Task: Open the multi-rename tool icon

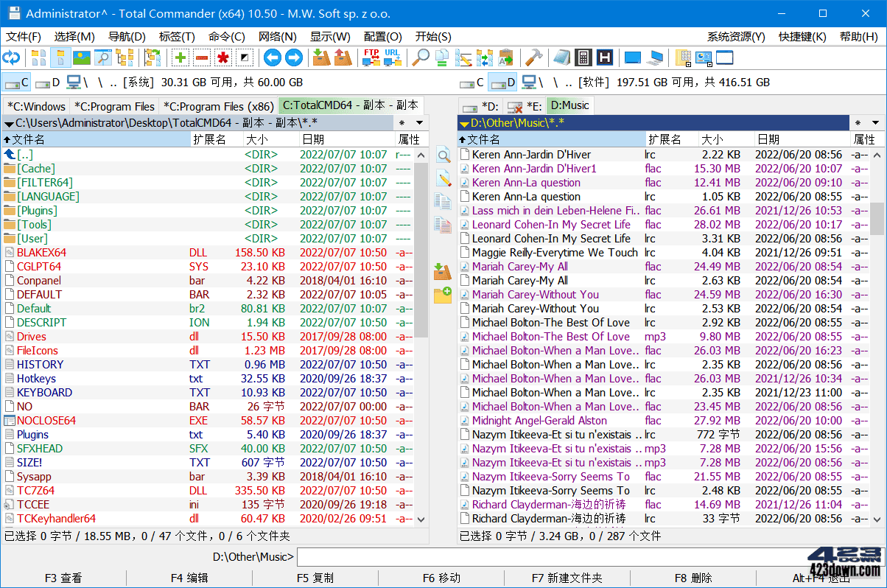Action: point(463,57)
